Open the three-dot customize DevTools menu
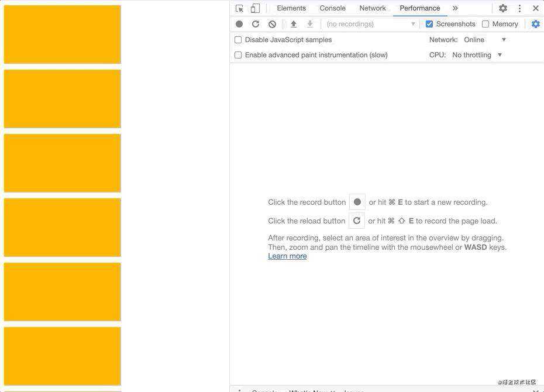544x392 pixels. click(x=519, y=8)
